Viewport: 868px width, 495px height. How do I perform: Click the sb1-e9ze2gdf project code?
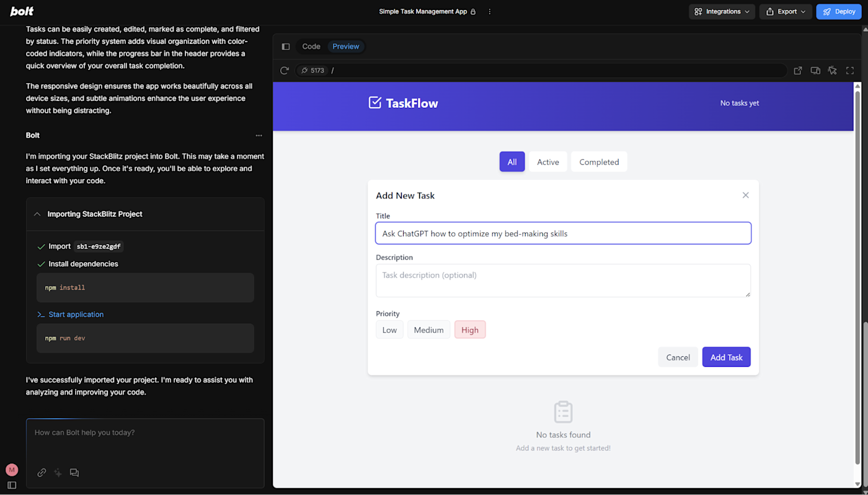(x=99, y=247)
